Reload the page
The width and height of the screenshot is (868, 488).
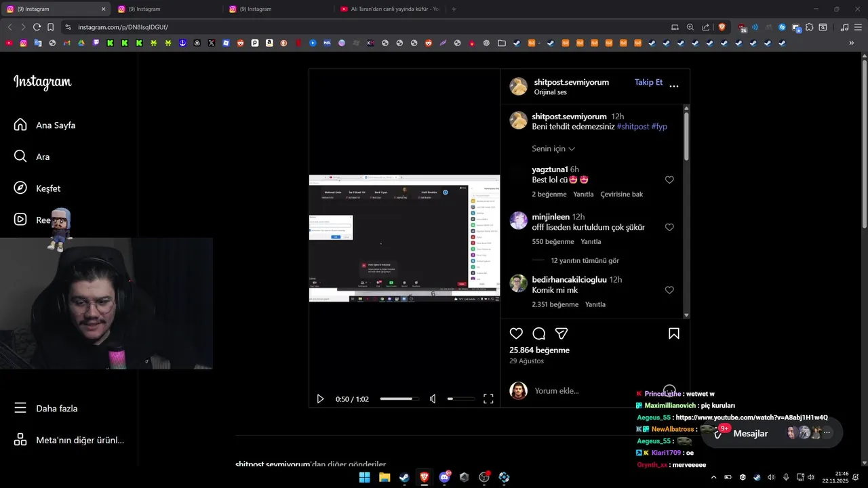point(37,27)
